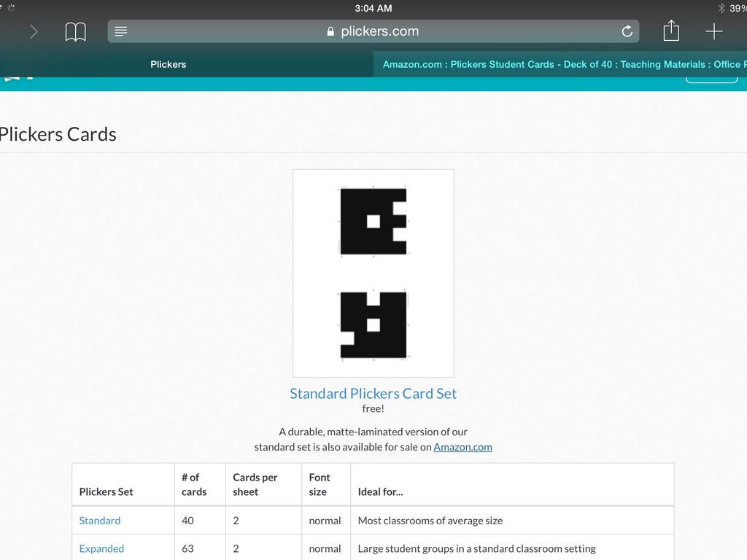Select the 'Cards per sheet' column header
747x560 pixels.
tap(255, 484)
